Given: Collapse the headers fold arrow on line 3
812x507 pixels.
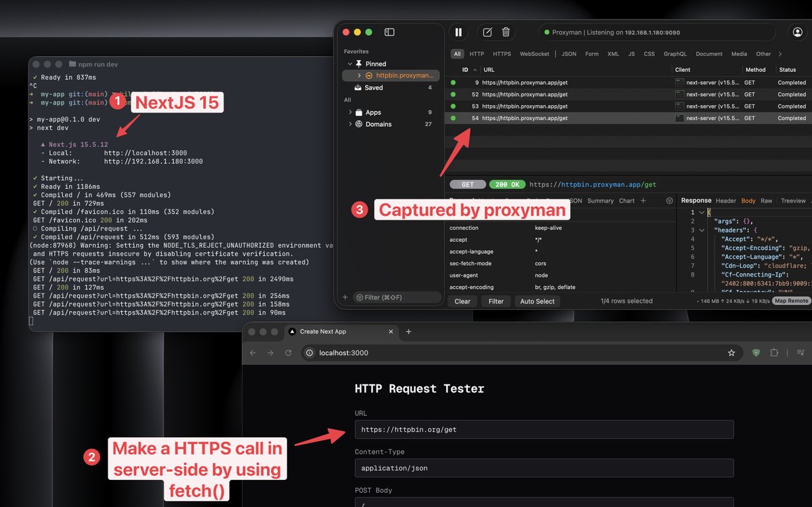Looking at the screenshot, I should click(702, 230).
